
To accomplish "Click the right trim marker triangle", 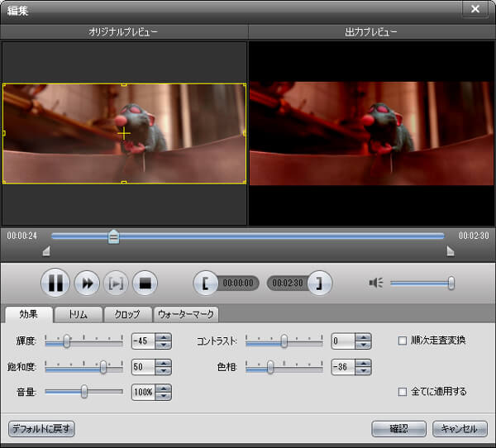I will [451, 251].
